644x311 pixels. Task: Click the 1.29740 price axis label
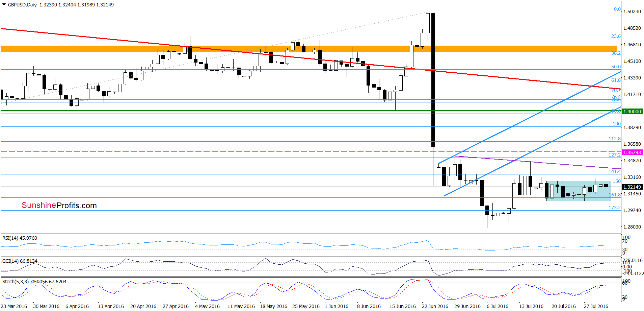tap(632, 210)
